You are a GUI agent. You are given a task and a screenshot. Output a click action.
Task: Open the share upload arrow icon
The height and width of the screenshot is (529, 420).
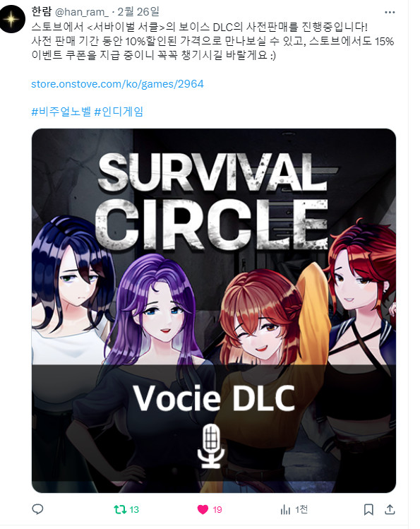pos(390,509)
